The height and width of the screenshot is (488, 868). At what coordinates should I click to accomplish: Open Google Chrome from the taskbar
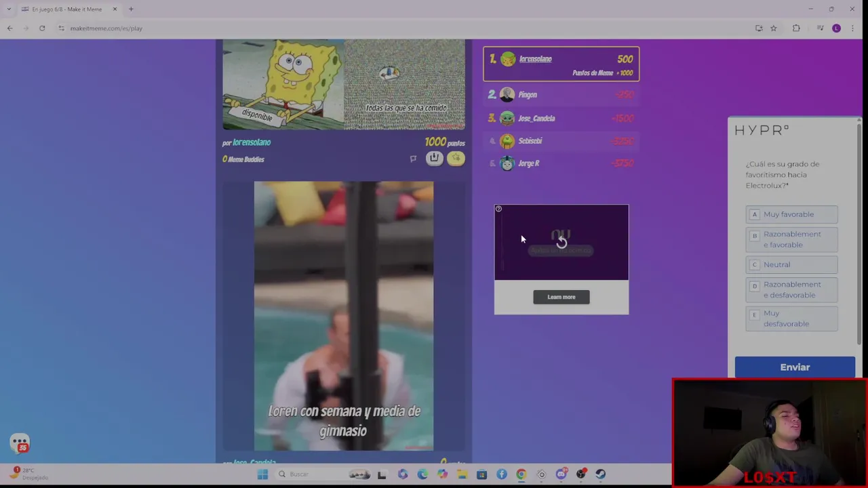521,474
